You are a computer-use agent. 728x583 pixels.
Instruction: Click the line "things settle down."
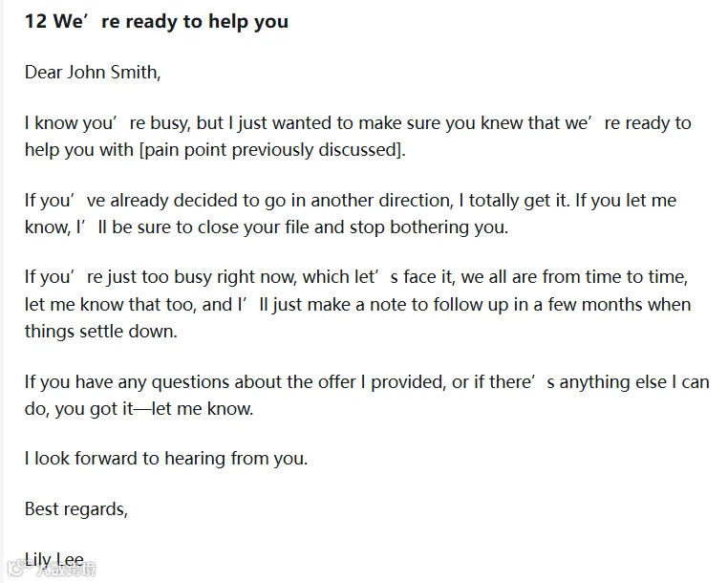coord(100,332)
